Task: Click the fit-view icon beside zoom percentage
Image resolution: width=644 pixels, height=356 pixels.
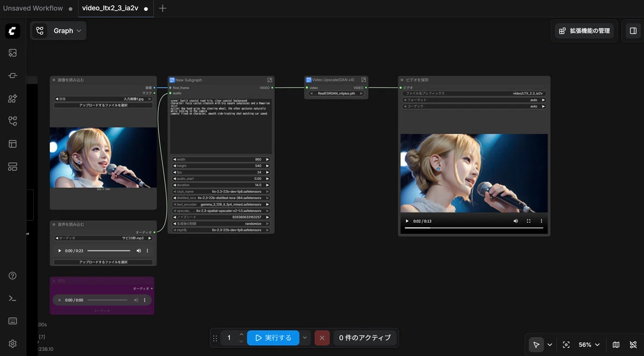Action: [566, 345]
